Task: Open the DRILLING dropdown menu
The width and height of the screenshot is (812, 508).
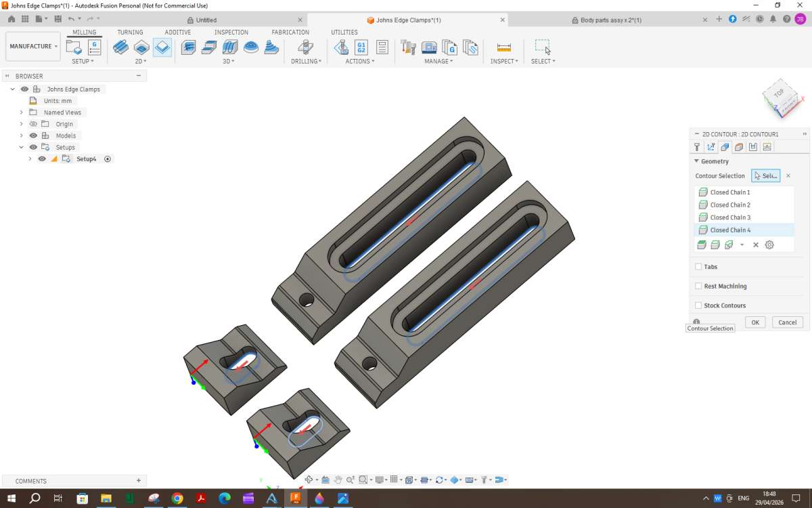Action: point(307,61)
